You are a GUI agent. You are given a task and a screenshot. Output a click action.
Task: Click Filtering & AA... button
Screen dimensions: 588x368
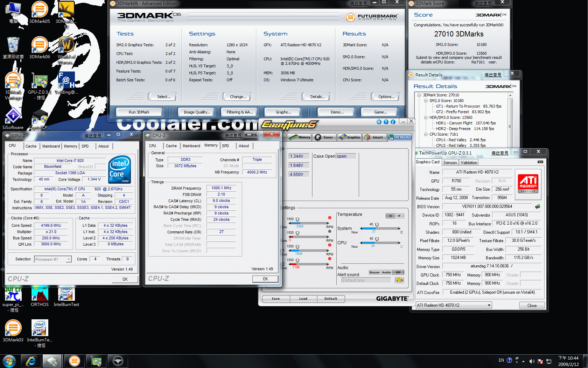(239, 112)
